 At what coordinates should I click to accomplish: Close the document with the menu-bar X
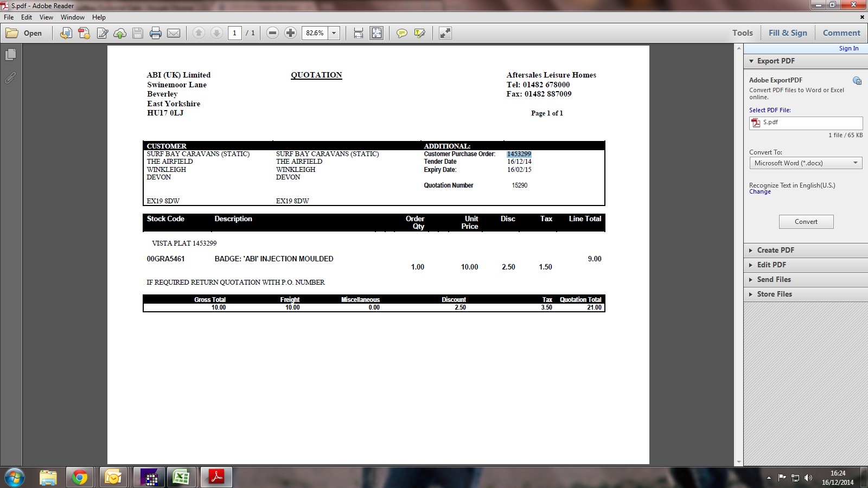tap(862, 17)
